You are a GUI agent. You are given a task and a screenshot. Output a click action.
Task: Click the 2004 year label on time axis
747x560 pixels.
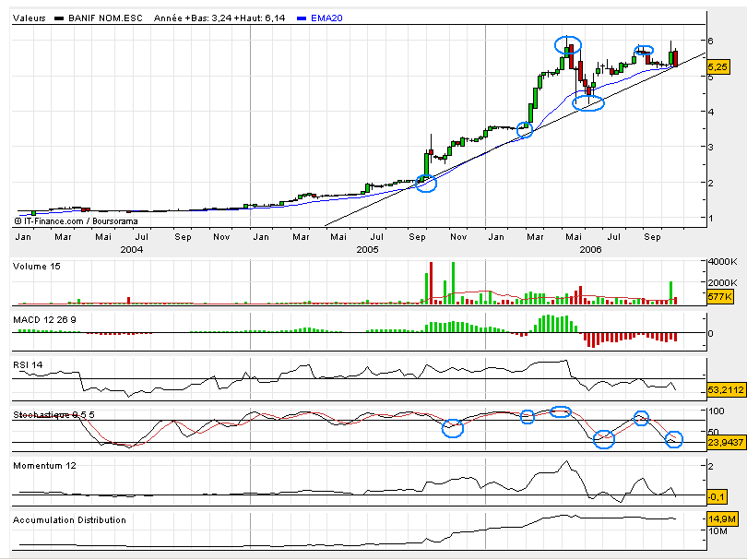[x=132, y=250]
